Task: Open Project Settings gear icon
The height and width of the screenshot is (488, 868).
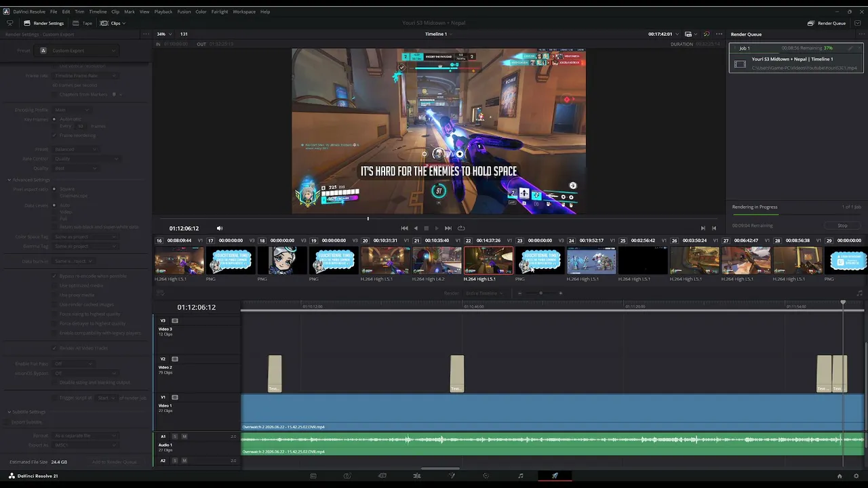Action: [856, 476]
